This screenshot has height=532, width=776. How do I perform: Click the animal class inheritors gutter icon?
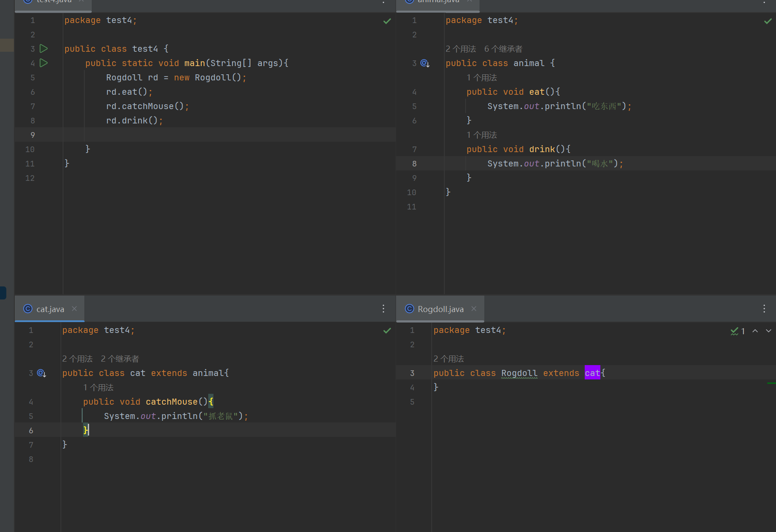click(x=425, y=63)
